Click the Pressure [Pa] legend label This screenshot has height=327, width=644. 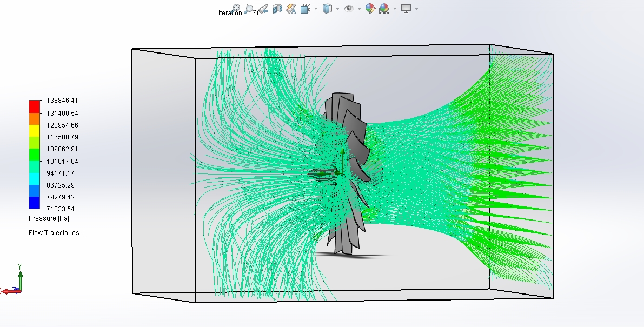coord(49,218)
